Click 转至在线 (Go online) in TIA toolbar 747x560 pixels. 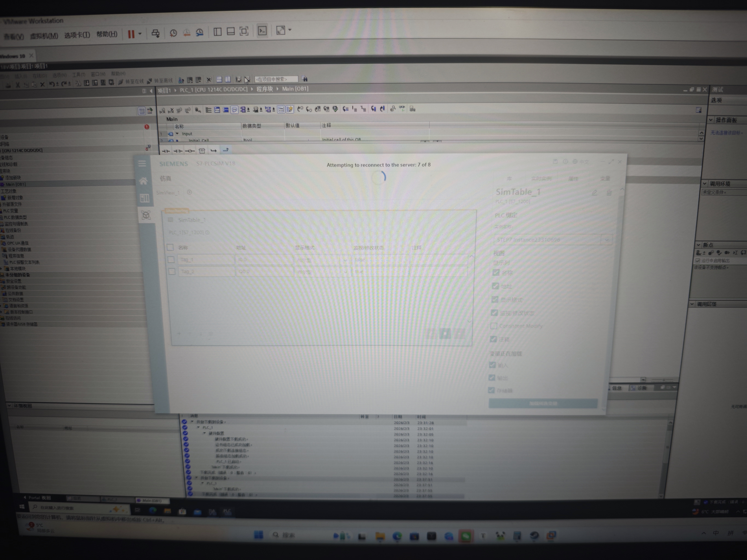coord(131,81)
